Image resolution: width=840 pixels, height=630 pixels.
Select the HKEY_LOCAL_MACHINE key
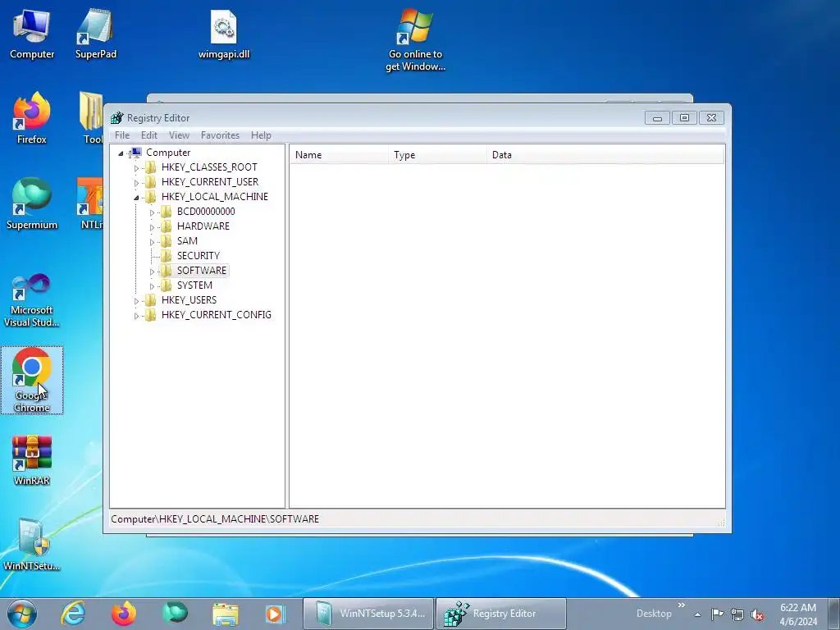click(x=215, y=197)
